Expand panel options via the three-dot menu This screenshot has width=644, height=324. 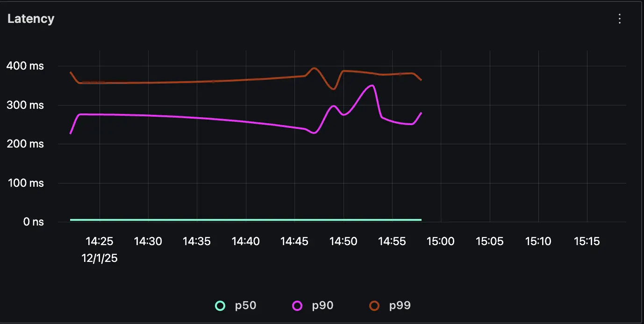coord(619,19)
